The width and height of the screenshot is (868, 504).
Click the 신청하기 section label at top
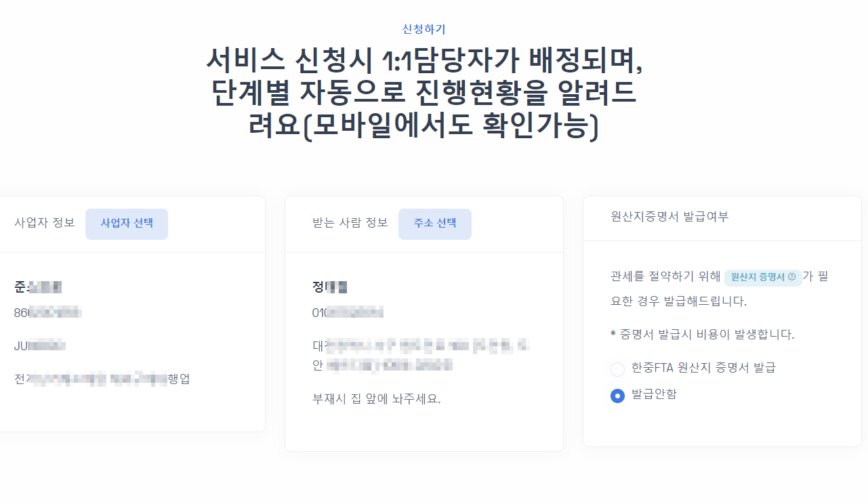coord(424,29)
